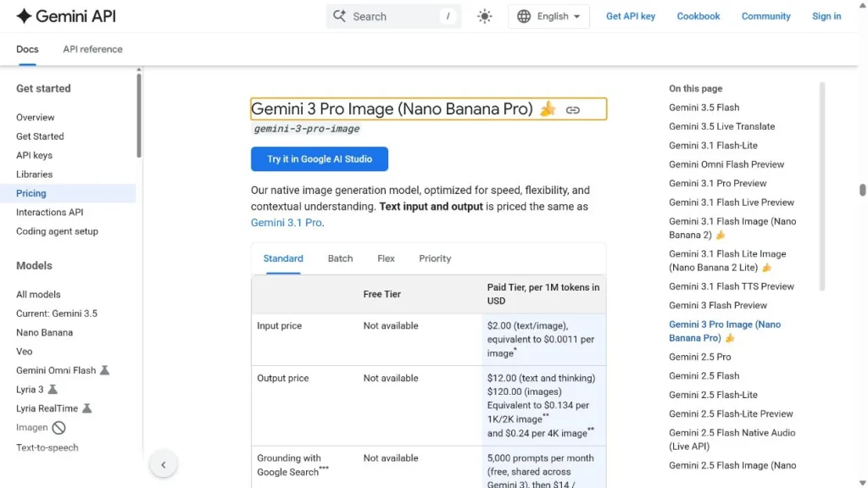Click Try it in Google AI Studio button
Viewport: 868px width, 488px height.
pos(320,158)
